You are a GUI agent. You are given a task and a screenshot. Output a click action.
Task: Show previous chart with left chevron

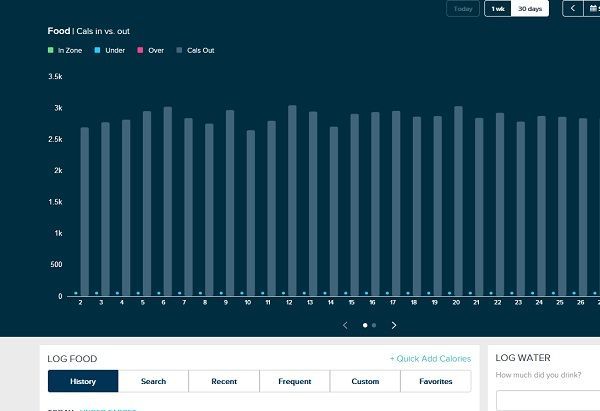click(345, 325)
